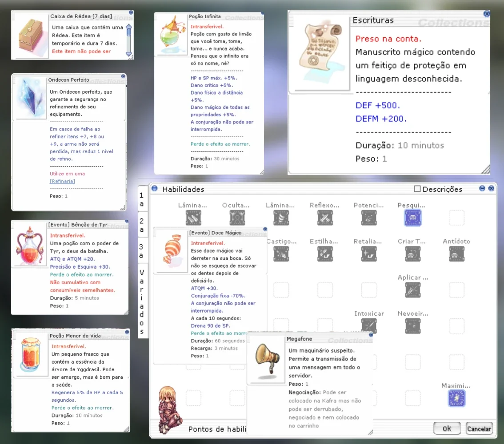Close the Habilidades window
The image size is (504, 444).
pyautogui.click(x=491, y=188)
